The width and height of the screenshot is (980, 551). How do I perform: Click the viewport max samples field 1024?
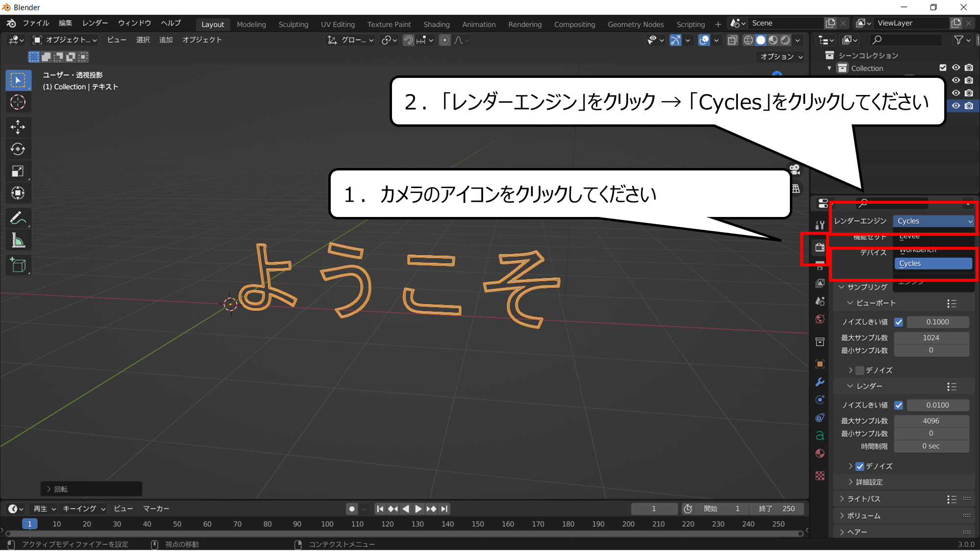point(931,338)
